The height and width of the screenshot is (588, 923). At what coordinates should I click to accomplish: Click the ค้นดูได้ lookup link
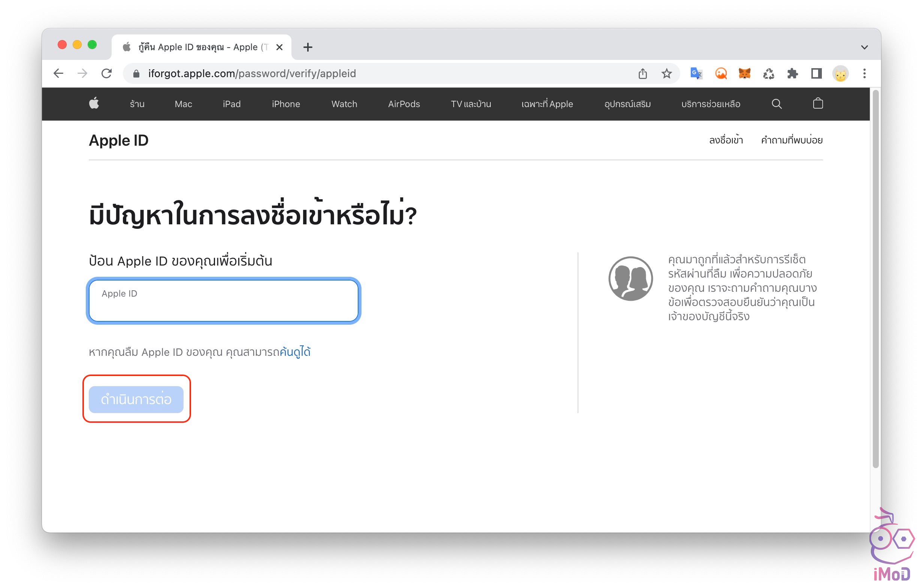(x=295, y=352)
